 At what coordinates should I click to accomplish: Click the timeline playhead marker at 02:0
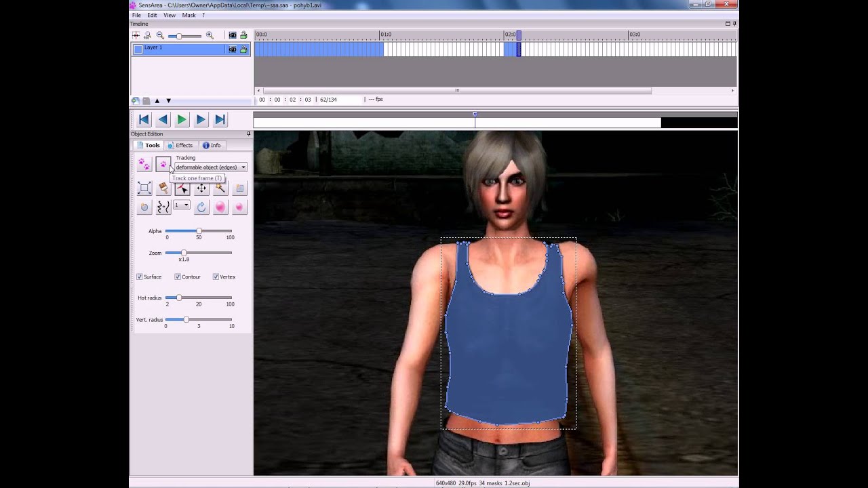pos(519,35)
